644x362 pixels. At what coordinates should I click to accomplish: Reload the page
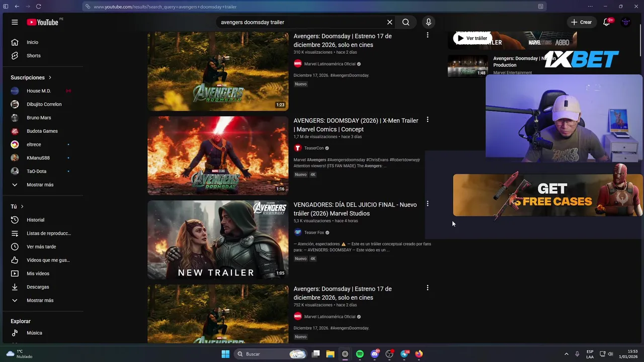click(x=38, y=7)
